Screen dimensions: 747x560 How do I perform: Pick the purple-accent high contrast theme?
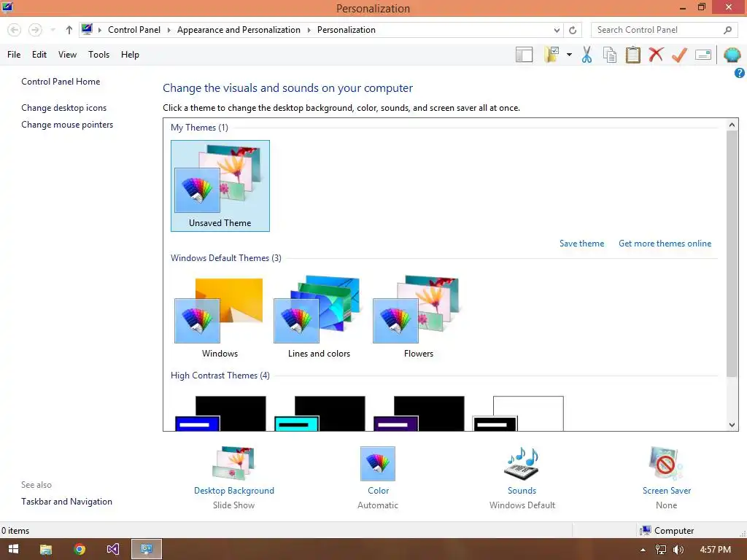(x=419, y=413)
